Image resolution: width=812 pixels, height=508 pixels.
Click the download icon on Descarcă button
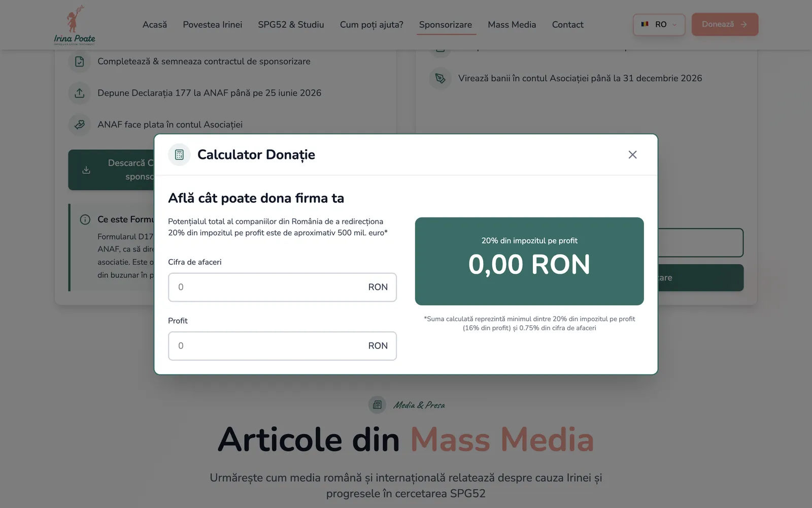[x=86, y=170]
